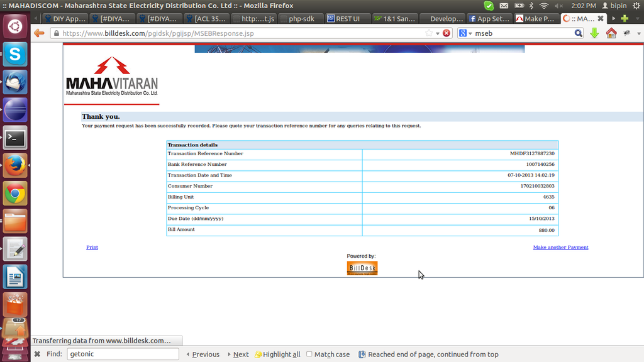Open the Google search engine dropdown

tap(465, 33)
